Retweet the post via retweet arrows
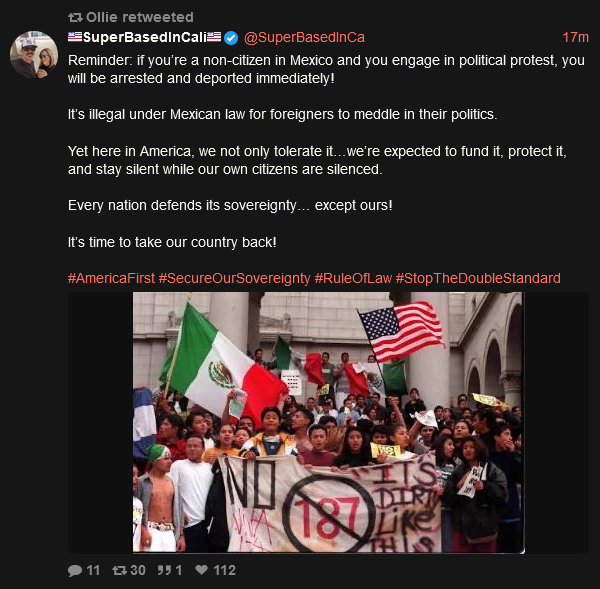 119,571
